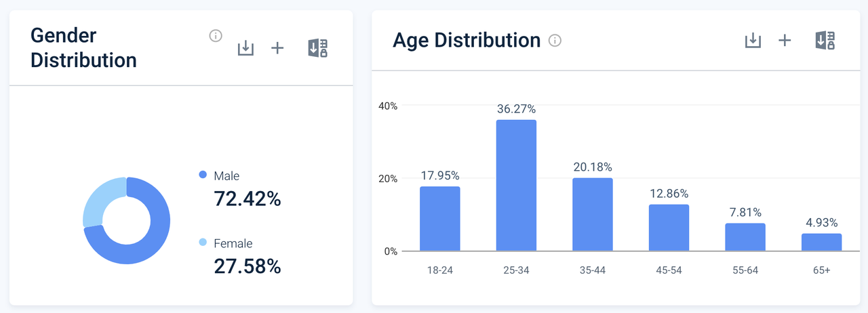Download the Age Distribution chart
Image resolution: width=868 pixels, height=313 pixels.
pos(753,41)
